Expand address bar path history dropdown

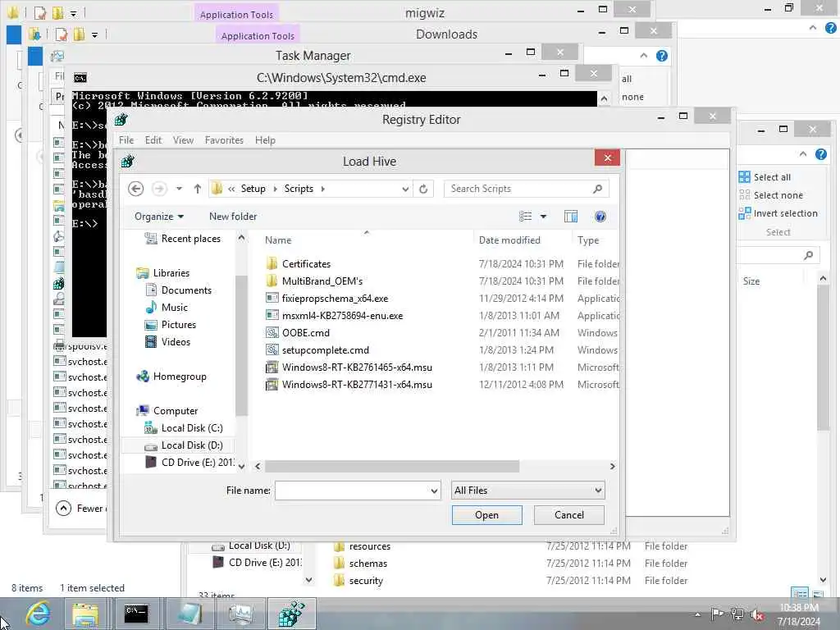(405, 189)
